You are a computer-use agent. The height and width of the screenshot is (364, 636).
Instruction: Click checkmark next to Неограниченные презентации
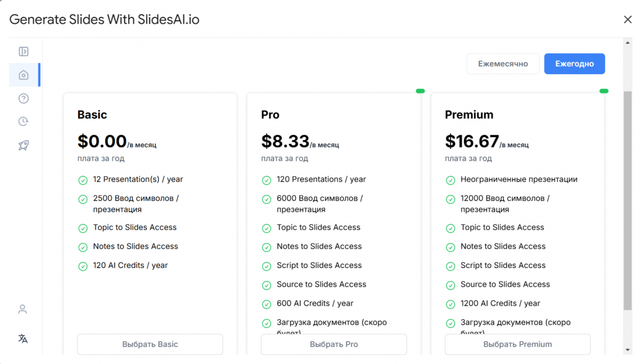click(450, 180)
